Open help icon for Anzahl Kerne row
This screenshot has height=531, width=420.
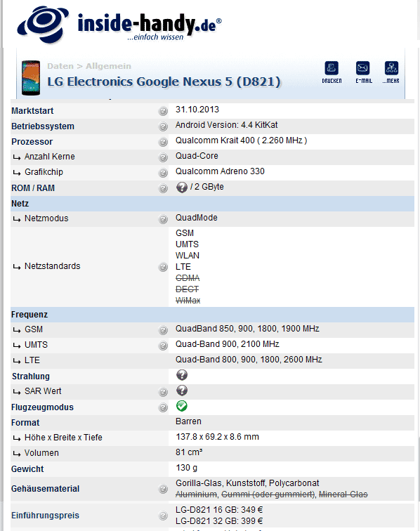[x=163, y=157]
